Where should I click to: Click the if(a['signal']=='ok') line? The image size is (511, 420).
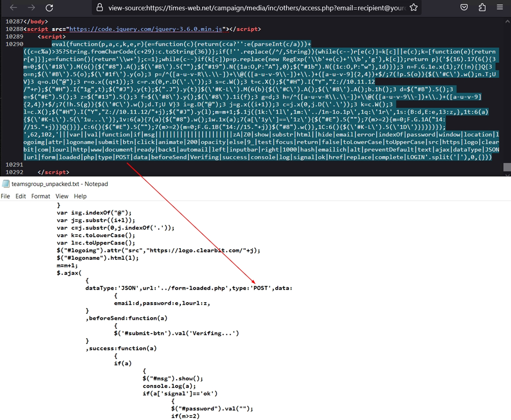pos(180,393)
